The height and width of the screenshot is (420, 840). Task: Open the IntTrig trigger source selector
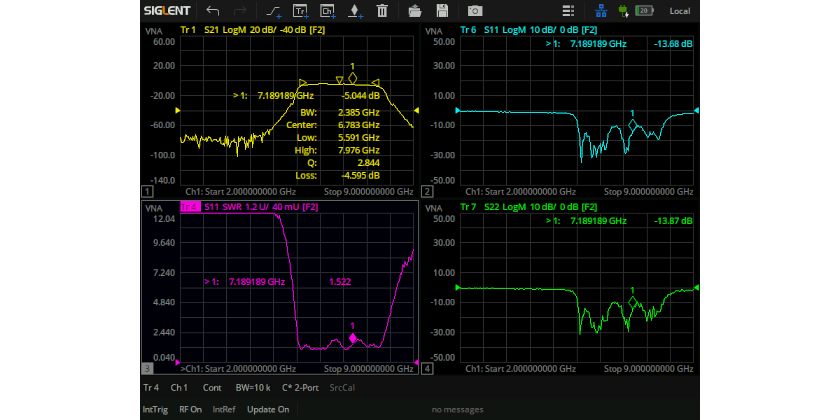tap(155, 409)
